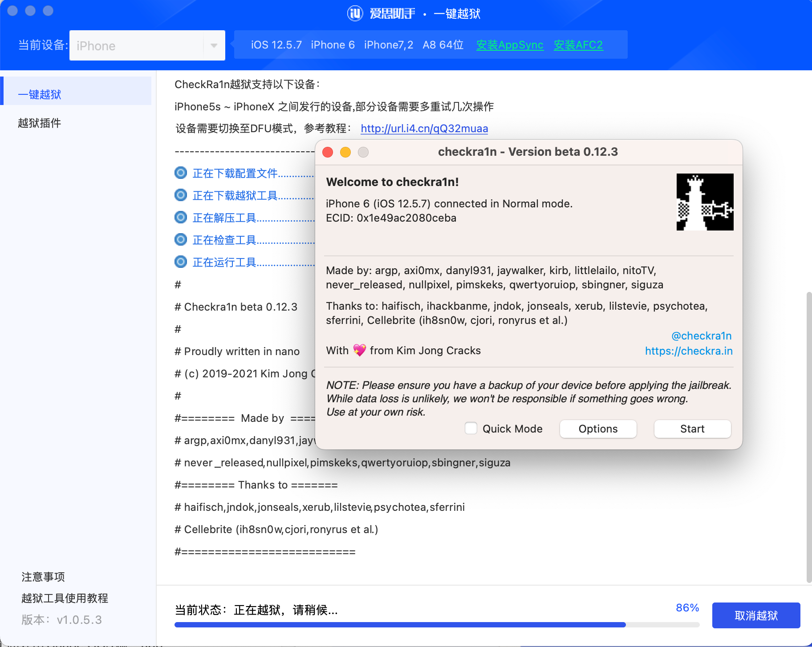Open the https://checkra.in website link
812x647 pixels.
tap(689, 351)
